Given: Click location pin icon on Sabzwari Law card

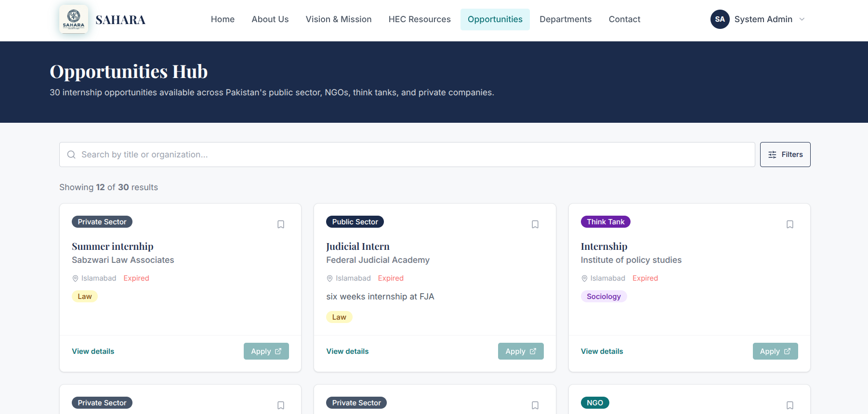Looking at the screenshot, I should click(75, 278).
